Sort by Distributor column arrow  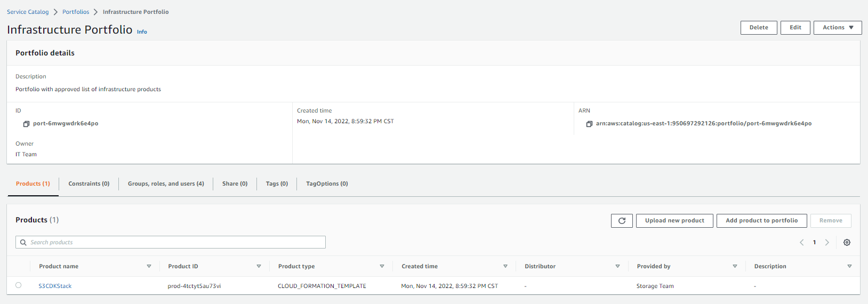pos(617,266)
